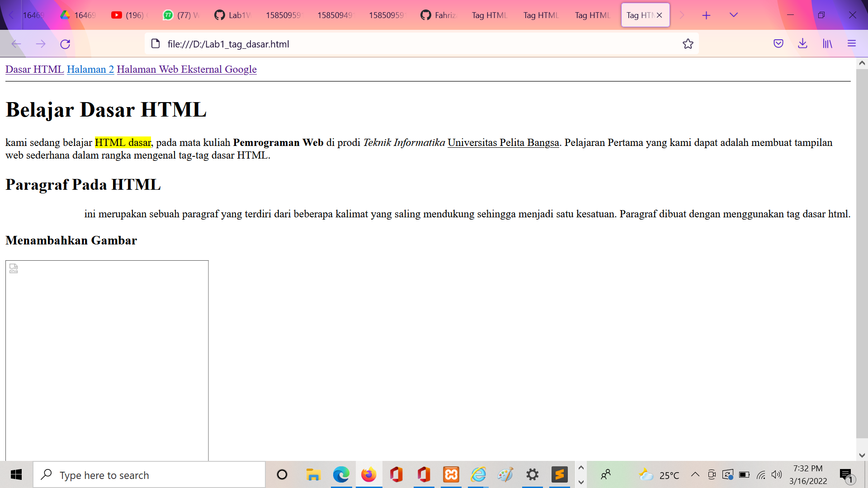Open the Downloads panel
The width and height of the screenshot is (868, 488).
point(802,44)
